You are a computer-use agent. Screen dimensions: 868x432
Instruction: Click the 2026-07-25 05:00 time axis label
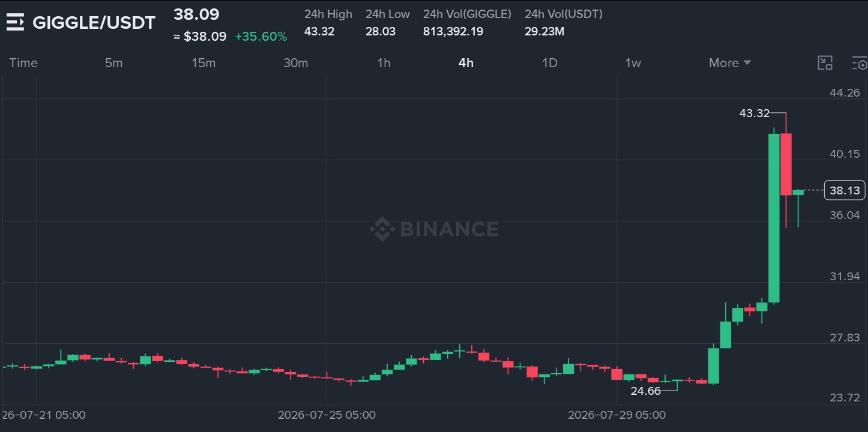point(327,415)
